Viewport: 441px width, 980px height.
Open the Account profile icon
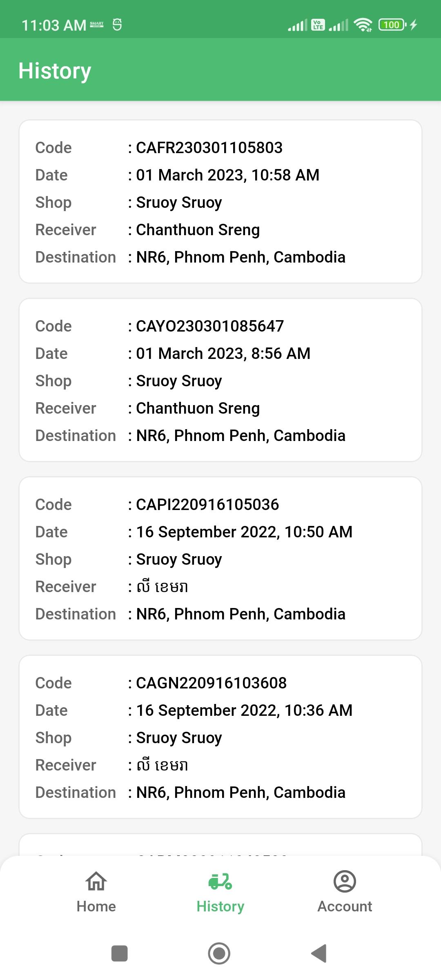345,881
